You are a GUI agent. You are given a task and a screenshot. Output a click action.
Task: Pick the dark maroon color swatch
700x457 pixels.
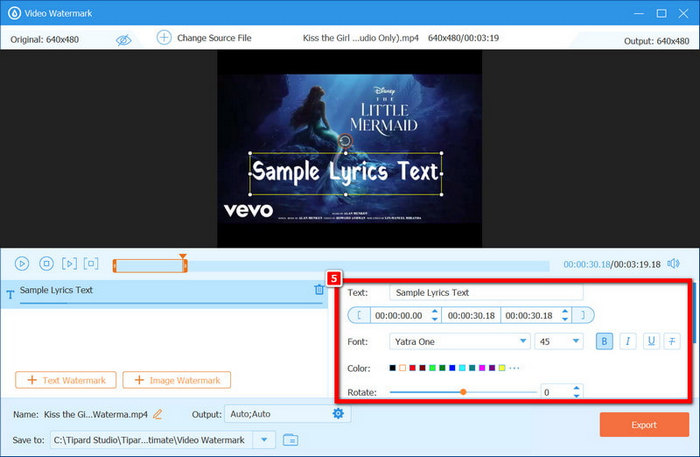(x=422, y=368)
